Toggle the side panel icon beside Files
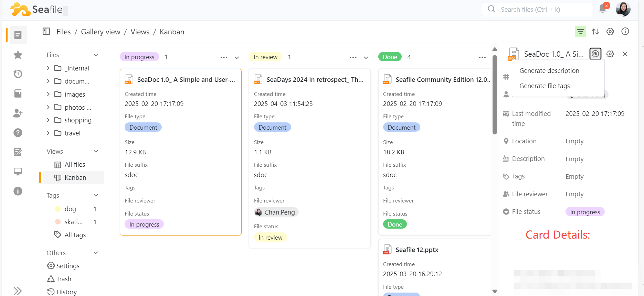Image resolution: width=644 pixels, height=296 pixels. point(46,32)
